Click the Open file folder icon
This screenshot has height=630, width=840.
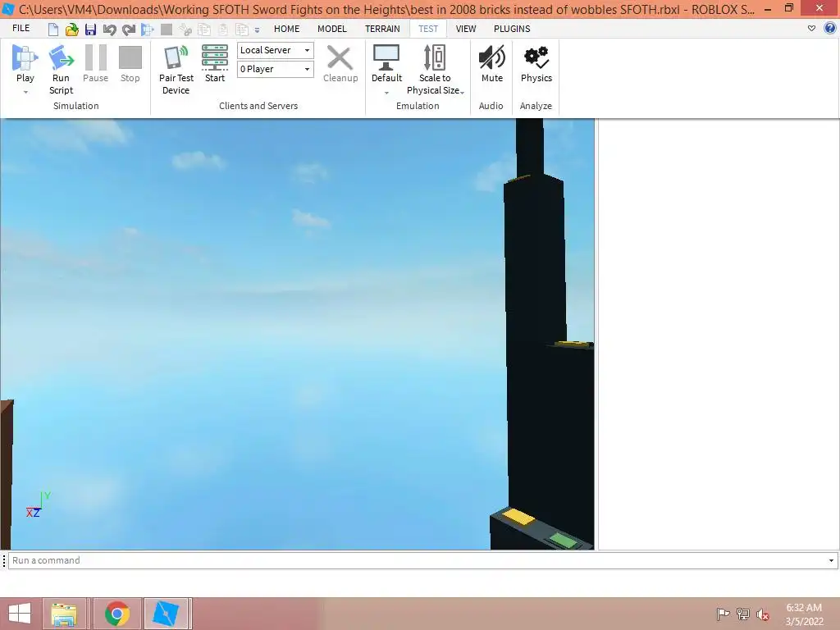(x=72, y=30)
